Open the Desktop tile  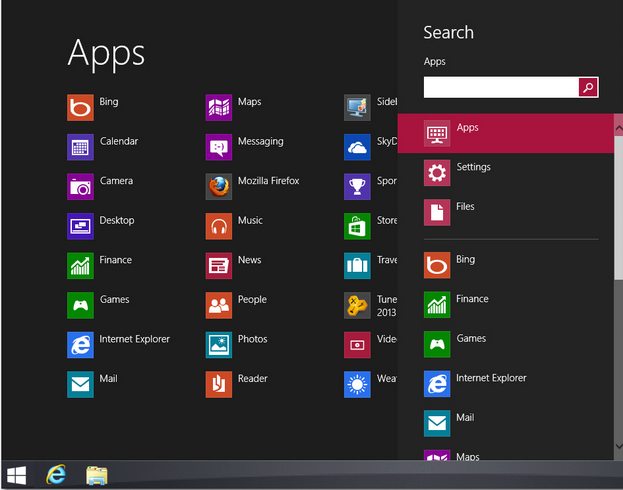coord(80,226)
